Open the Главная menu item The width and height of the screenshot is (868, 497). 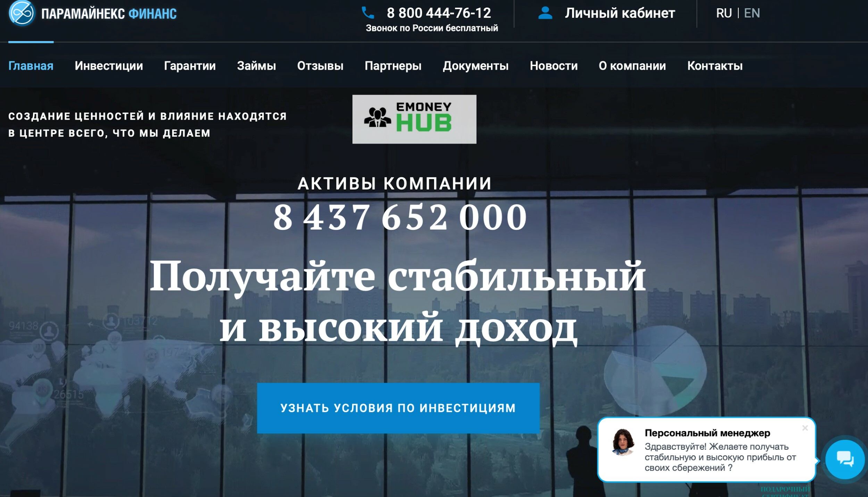(31, 66)
